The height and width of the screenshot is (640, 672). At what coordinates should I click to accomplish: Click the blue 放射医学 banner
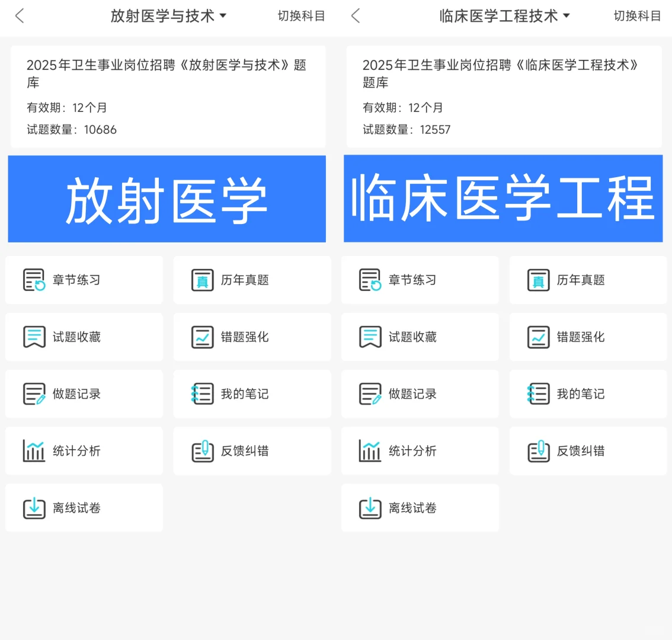coord(167,199)
